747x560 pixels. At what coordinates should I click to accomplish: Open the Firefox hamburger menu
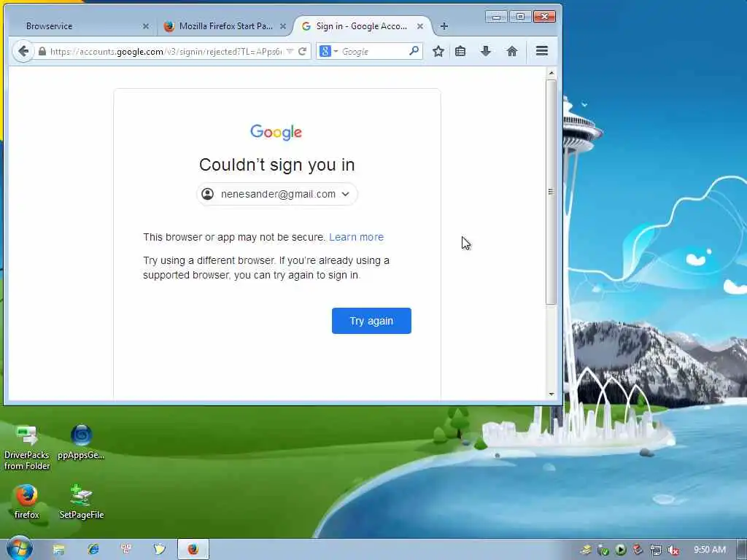(x=542, y=51)
